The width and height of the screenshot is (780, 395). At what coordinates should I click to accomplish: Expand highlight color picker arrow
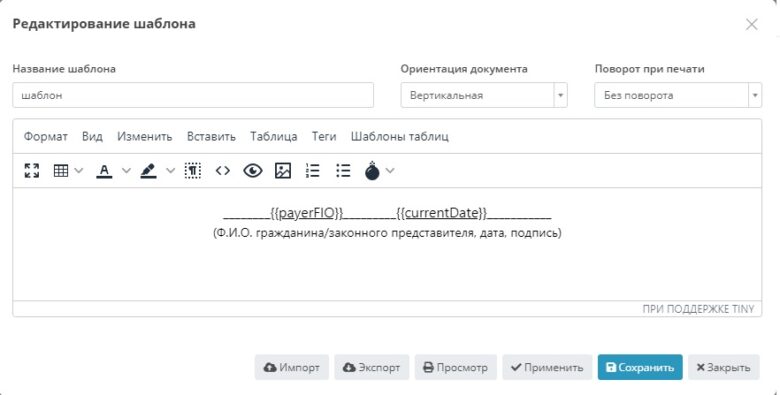tap(171, 171)
